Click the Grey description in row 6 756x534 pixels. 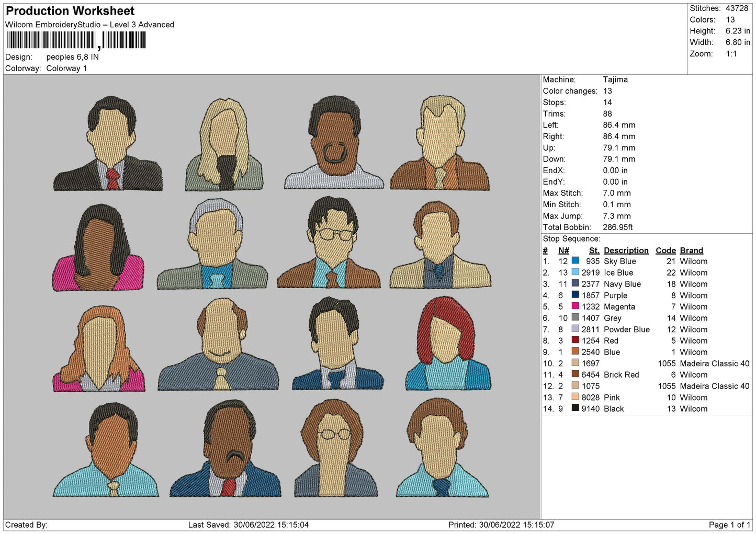click(613, 318)
